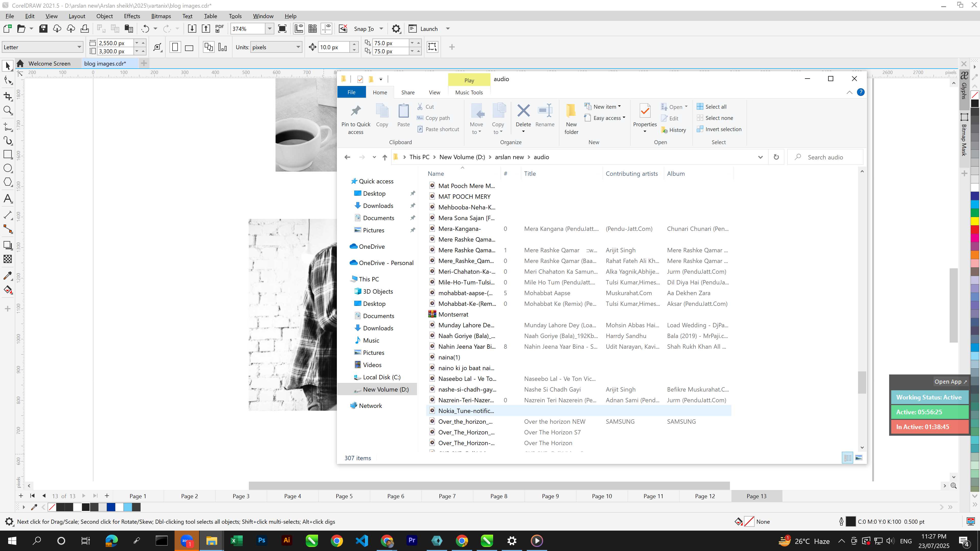The height and width of the screenshot is (551, 980).
Task: Open the zoom level dropdown
Action: coord(269,29)
